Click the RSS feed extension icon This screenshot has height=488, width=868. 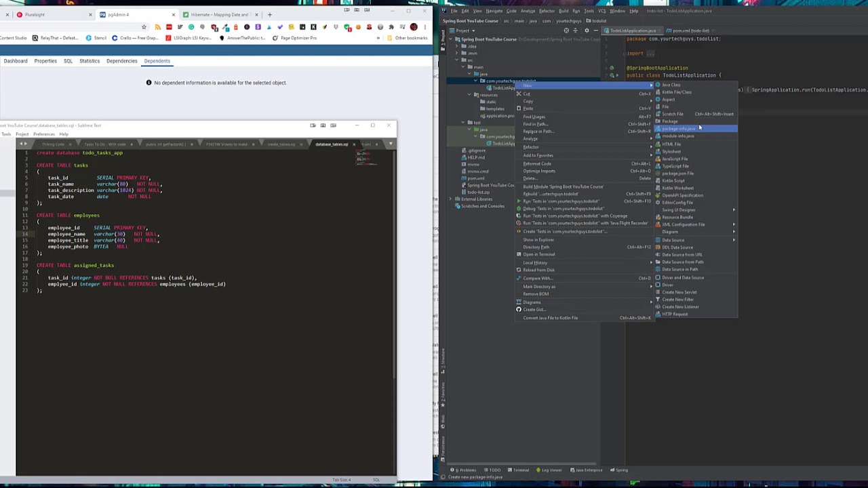157,27
